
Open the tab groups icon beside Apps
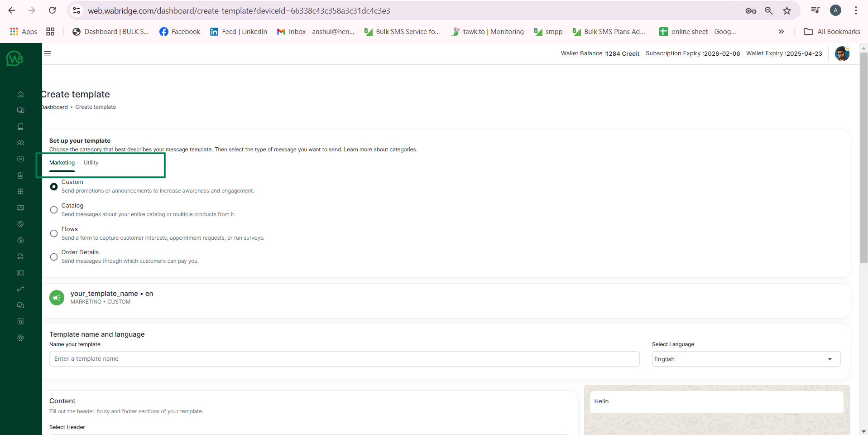click(50, 31)
